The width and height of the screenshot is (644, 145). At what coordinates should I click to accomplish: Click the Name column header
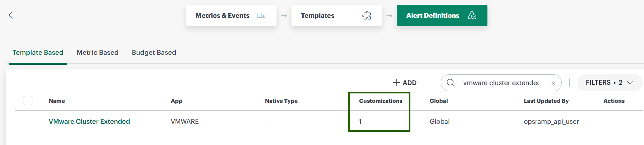tap(57, 101)
